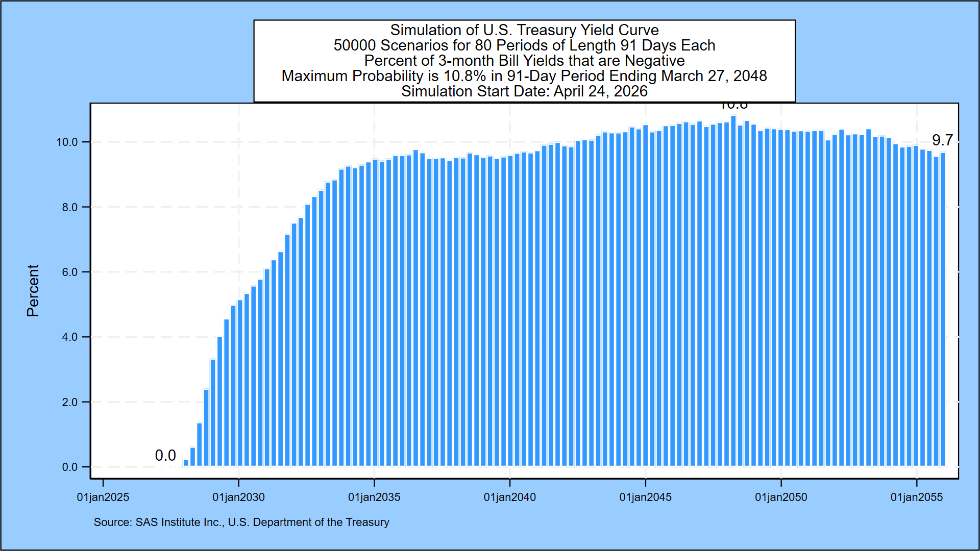
Task: Click the last bar at chart's right end
Action: (943, 306)
